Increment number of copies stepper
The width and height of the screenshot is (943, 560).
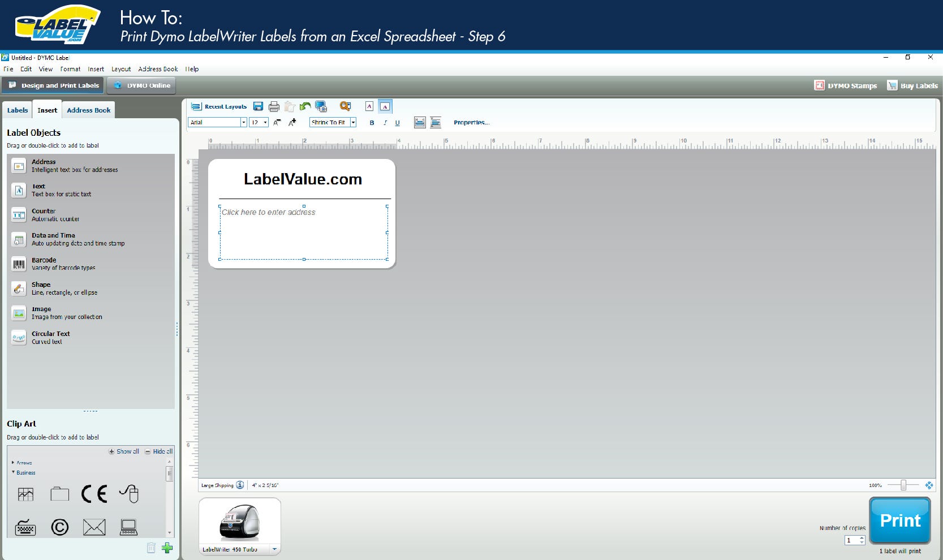point(862,538)
